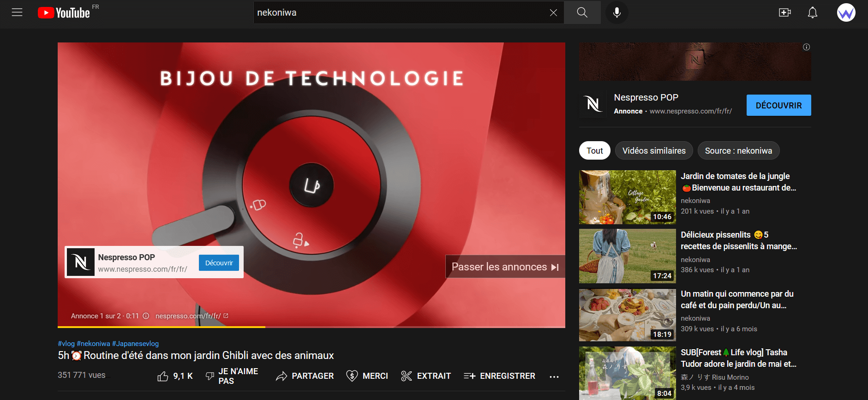The height and width of the screenshot is (400, 868).
Task: Activate voice search microphone
Action: (617, 12)
